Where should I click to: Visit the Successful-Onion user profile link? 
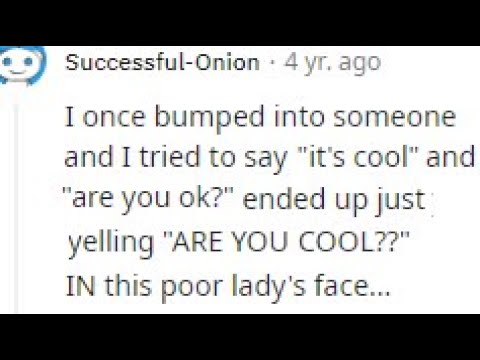point(162,62)
